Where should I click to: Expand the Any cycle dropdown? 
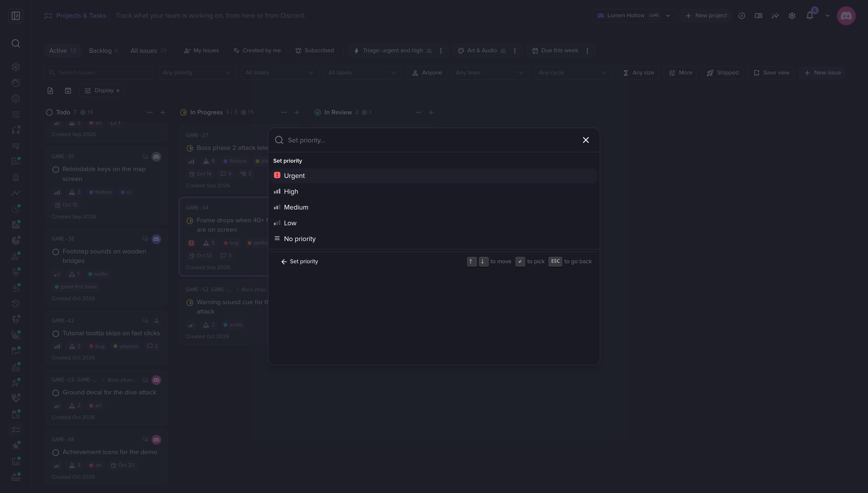click(x=573, y=73)
